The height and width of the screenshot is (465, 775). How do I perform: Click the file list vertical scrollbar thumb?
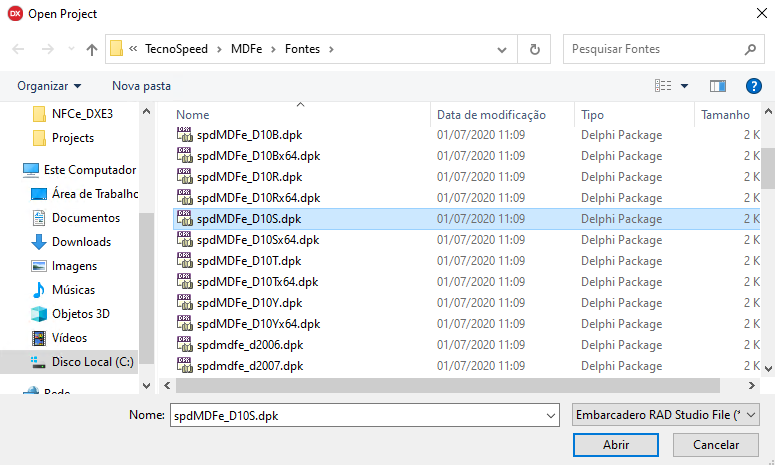pos(768,168)
